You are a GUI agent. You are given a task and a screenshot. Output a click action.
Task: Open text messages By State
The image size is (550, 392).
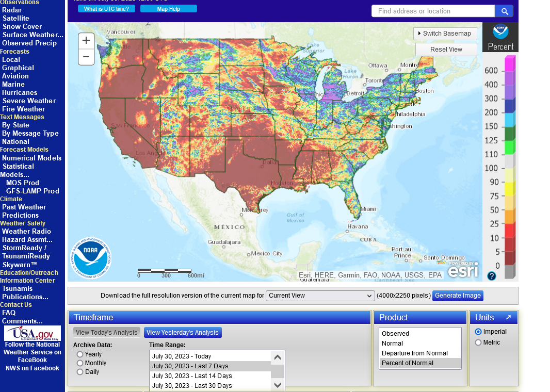15,125
